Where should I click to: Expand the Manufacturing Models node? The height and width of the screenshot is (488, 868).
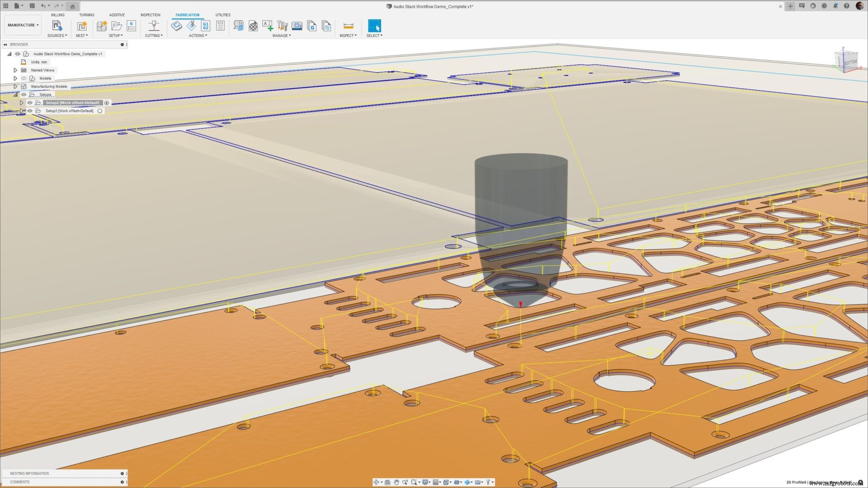(15, 86)
